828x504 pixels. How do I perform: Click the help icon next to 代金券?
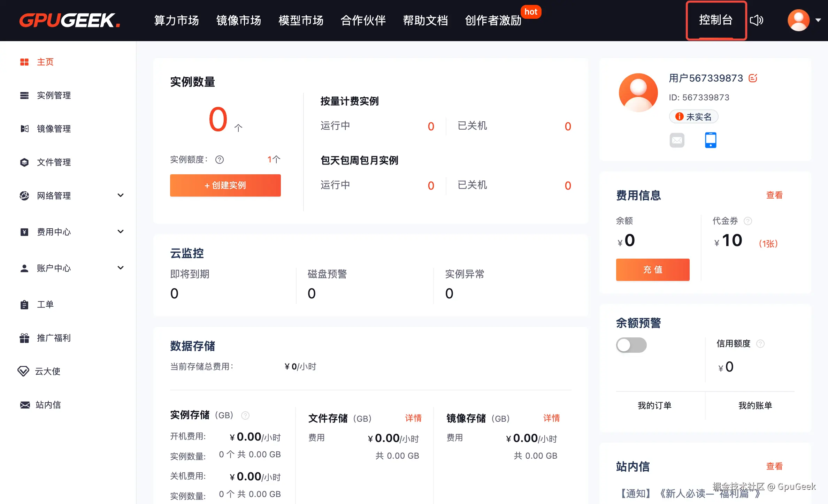pos(748,221)
